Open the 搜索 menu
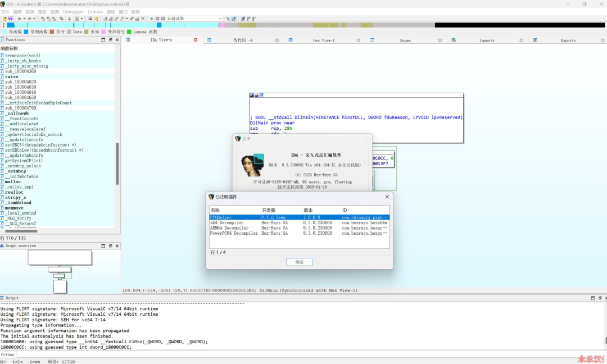 (42, 12)
